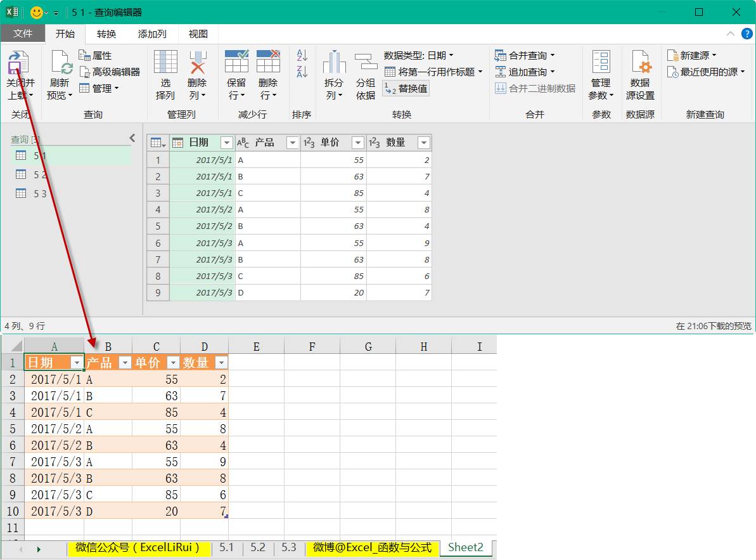This screenshot has height=560, width=756.
Task: Click the table corner menu icon
Action: click(x=158, y=143)
